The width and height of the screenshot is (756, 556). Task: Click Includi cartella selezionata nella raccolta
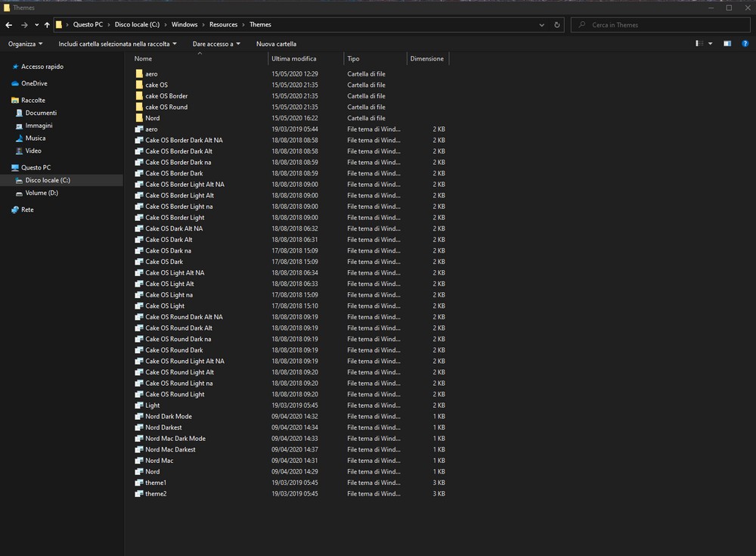click(117, 44)
